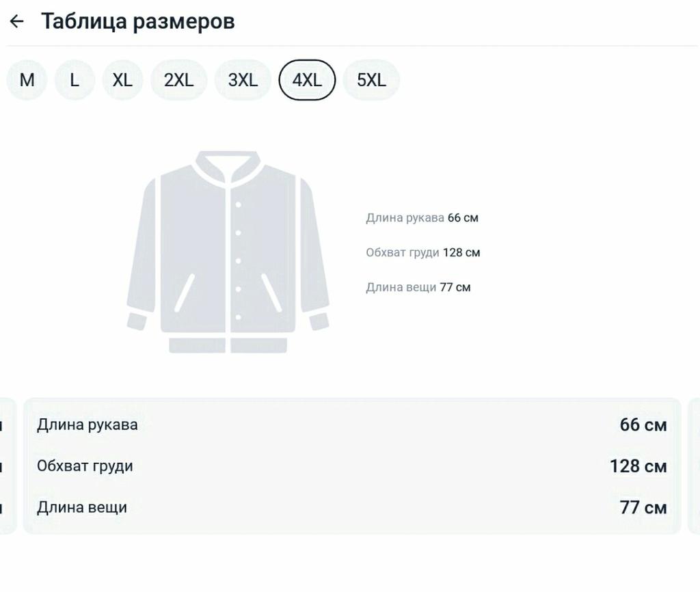Click 'Длина вещи 77 см' beside the jacket
Viewport: 700px width, 592px height.
418,287
